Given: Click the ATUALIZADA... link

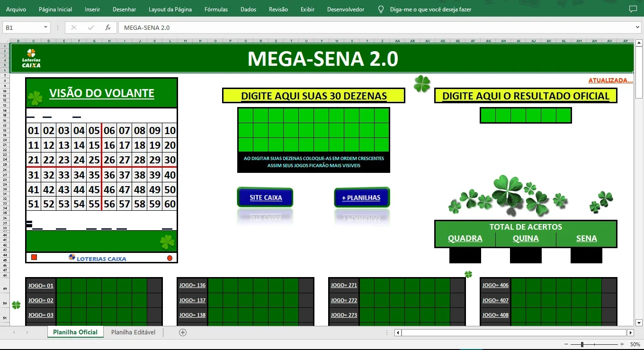Looking at the screenshot, I should coord(610,80).
